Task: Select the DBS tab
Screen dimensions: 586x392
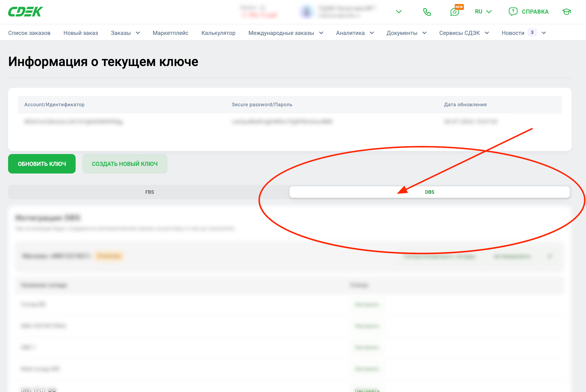Action: (x=429, y=192)
